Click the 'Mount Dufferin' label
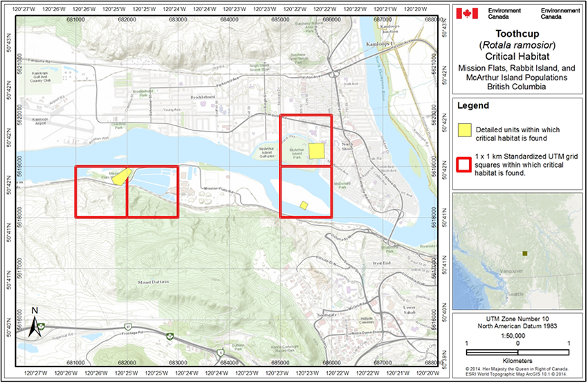This screenshot has width=588, height=383. [x=154, y=282]
